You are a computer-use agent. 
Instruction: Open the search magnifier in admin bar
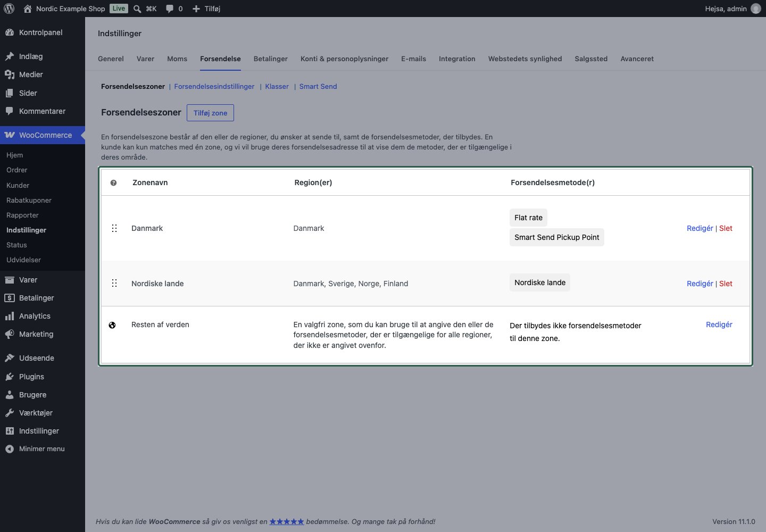tap(137, 9)
